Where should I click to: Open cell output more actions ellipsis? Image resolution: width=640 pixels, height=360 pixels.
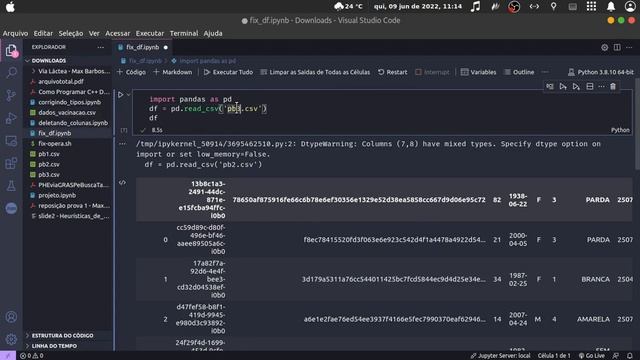(122, 144)
